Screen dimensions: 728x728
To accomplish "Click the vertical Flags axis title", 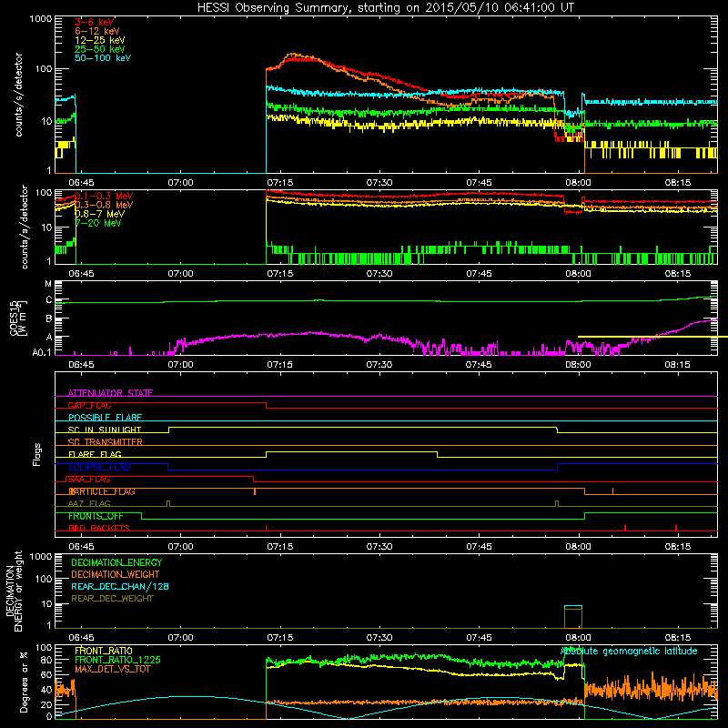I will tap(37, 454).
